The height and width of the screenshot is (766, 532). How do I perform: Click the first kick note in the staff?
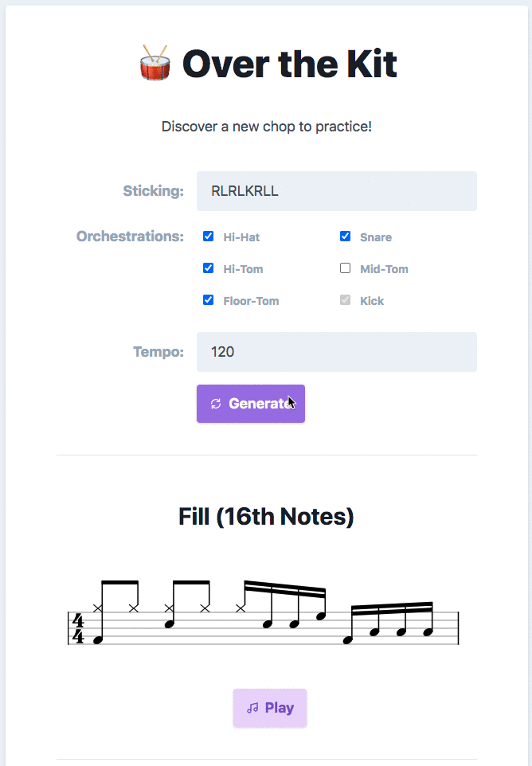98,640
